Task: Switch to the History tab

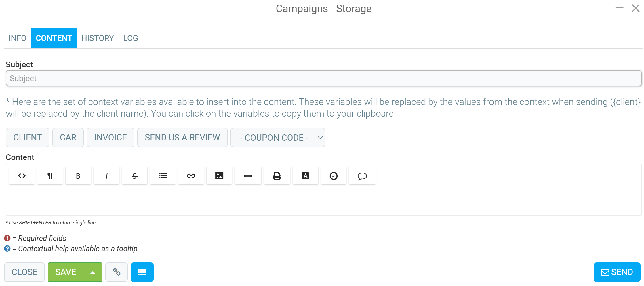Action: point(98,38)
